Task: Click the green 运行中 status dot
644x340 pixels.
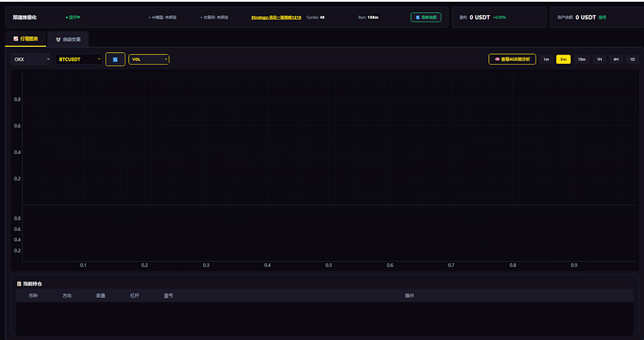Action: pyautogui.click(x=67, y=17)
